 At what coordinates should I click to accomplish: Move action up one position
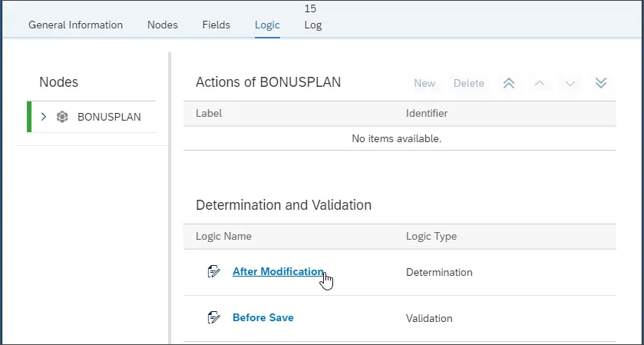pos(539,83)
